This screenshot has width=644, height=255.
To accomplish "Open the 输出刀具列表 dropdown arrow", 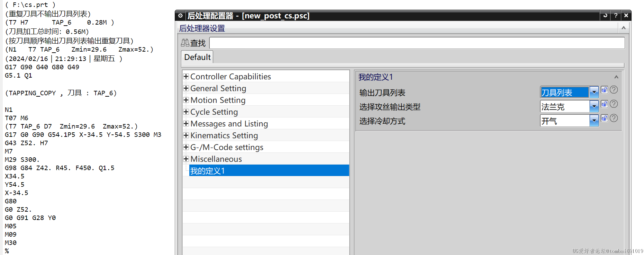I will tap(594, 92).
